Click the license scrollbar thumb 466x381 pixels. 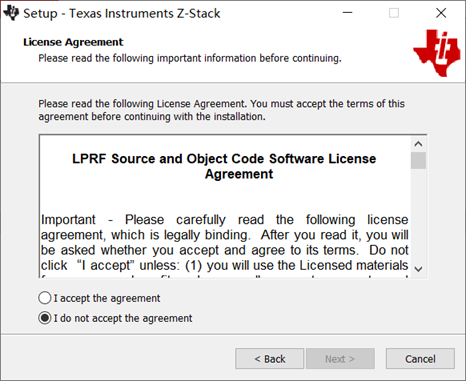tap(418, 160)
